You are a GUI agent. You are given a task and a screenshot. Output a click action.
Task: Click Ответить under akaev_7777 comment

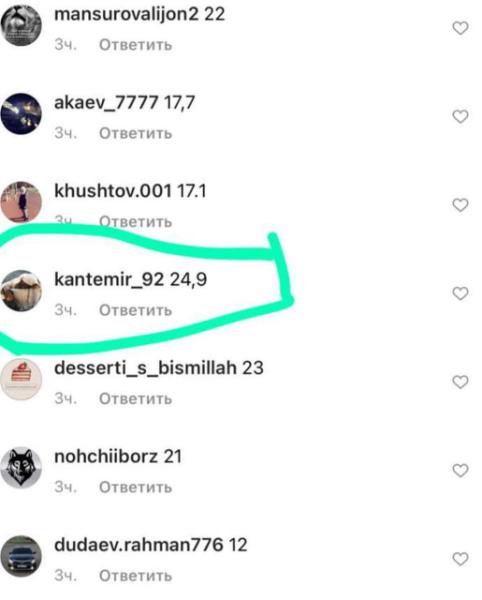(135, 133)
